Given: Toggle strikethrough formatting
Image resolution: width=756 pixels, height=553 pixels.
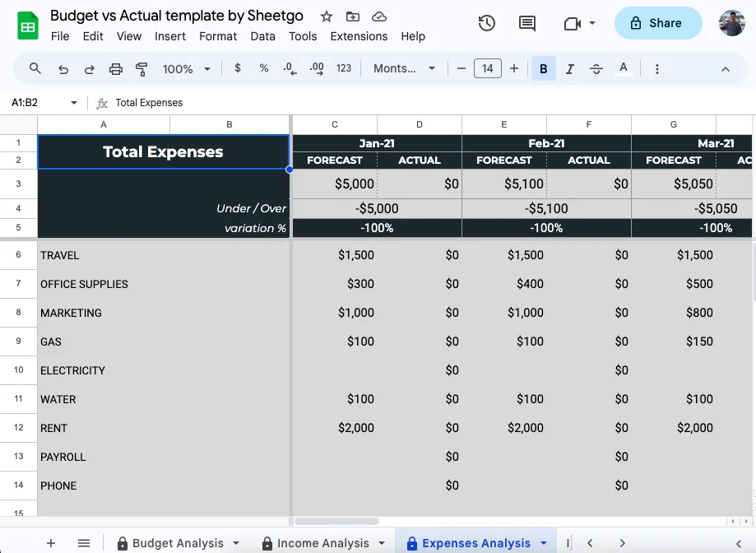Looking at the screenshot, I should coord(596,69).
